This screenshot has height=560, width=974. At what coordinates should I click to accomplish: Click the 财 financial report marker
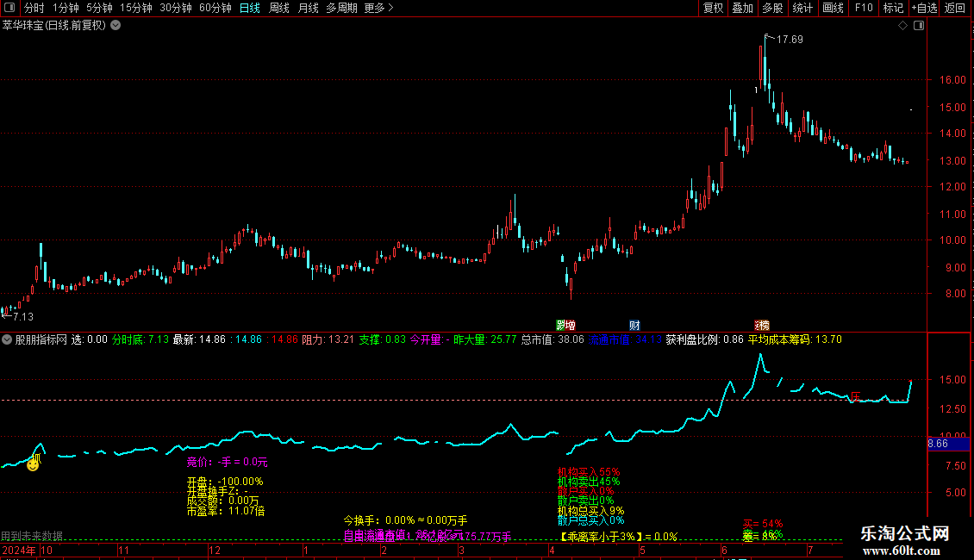634,326
